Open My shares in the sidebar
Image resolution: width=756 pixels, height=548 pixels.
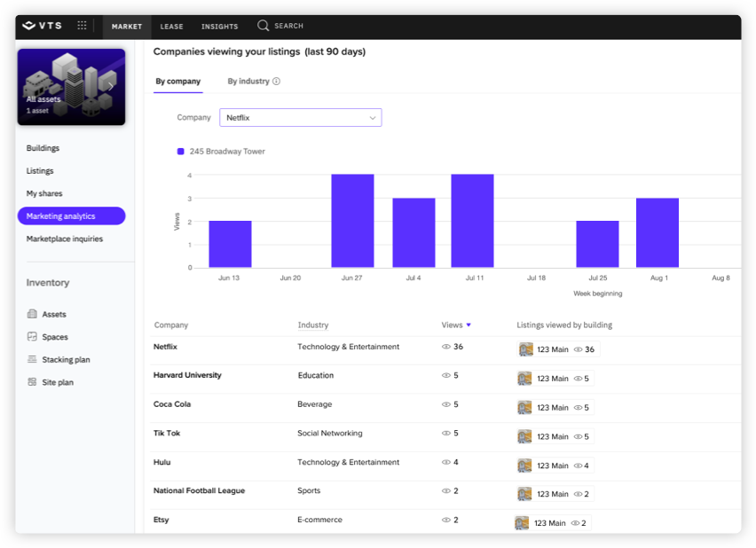pos(44,193)
